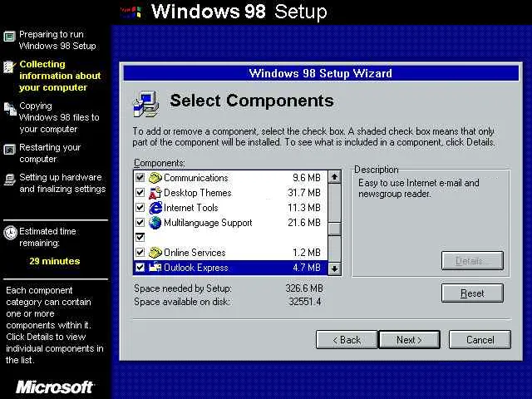Click the 11.3 MB size value
This screenshot has width=532, height=399.
[304, 208]
